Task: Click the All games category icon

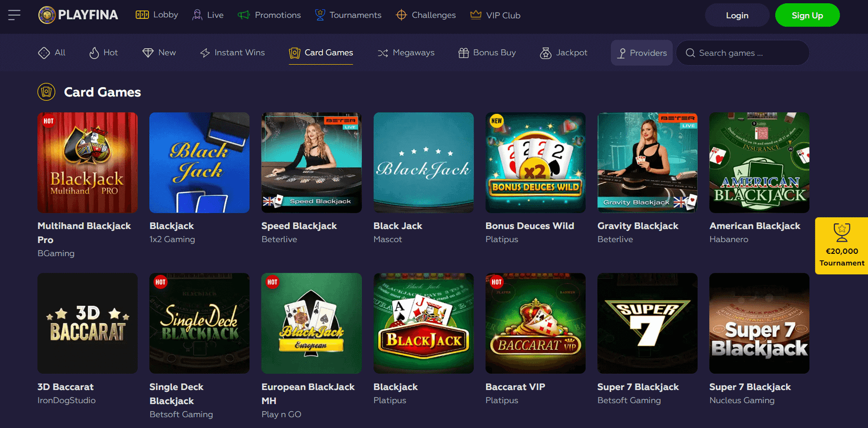Action: (x=44, y=53)
